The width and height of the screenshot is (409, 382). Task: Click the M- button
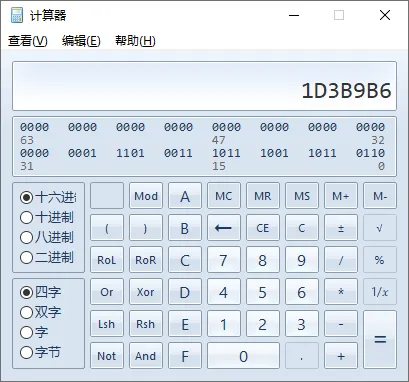coord(380,196)
